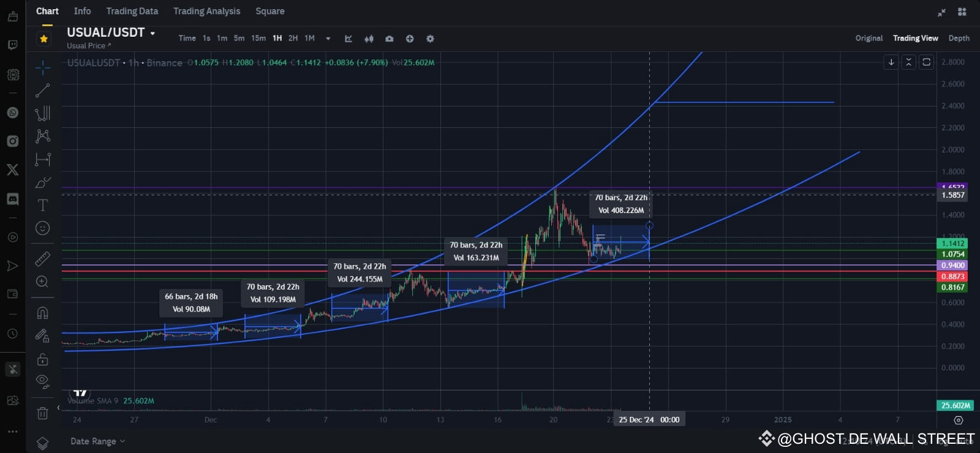Switch chart to Depth view
Image resolution: width=980 pixels, height=453 pixels.
tap(959, 38)
